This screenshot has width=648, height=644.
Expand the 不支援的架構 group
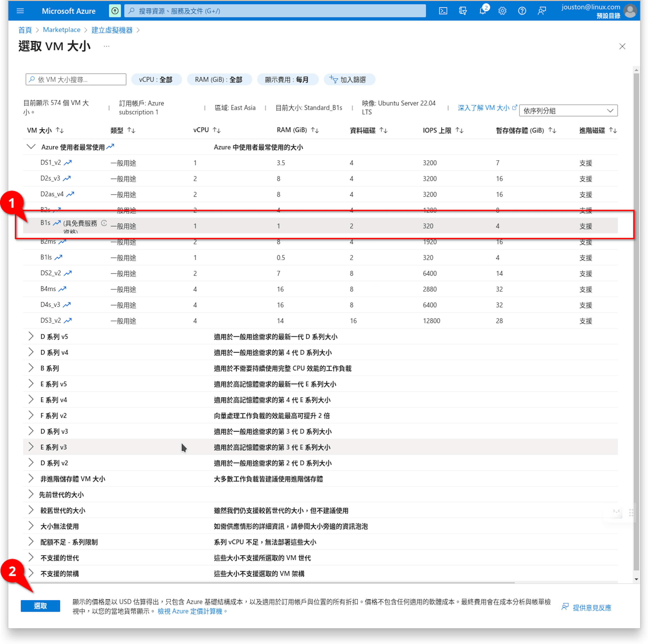coord(31,573)
